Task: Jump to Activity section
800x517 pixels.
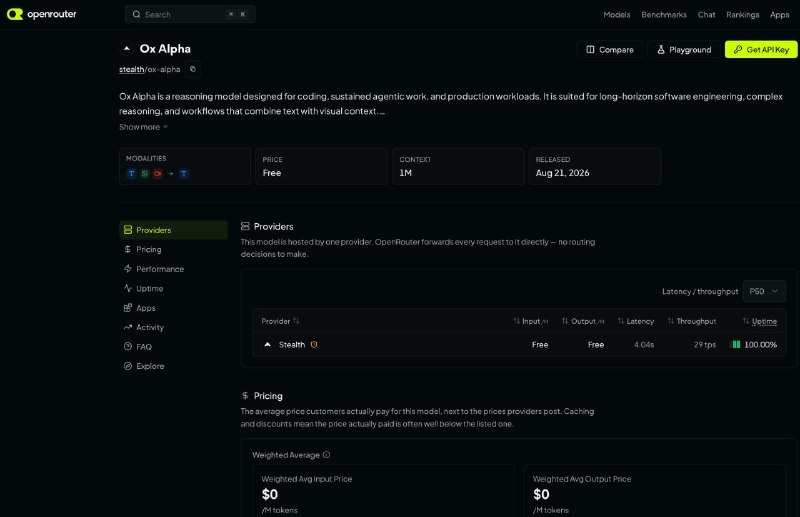Action: tap(173, 327)
